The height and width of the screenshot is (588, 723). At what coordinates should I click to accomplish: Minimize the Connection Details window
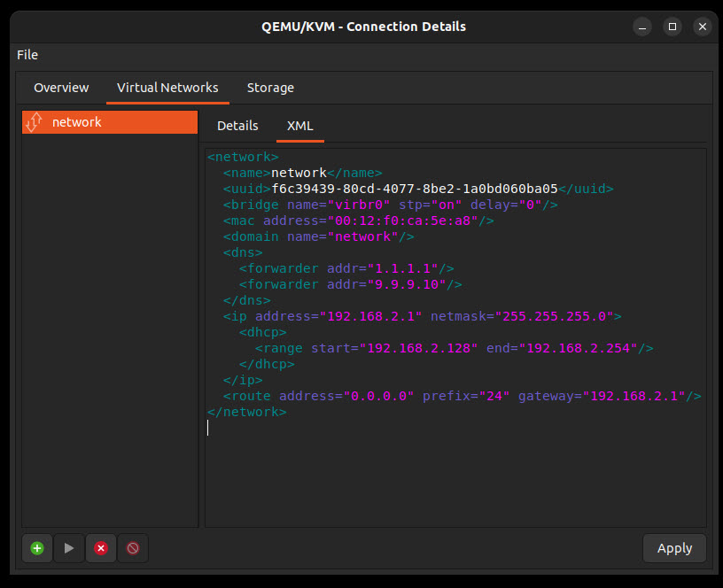pyautogui.click(x=643, y=27)
